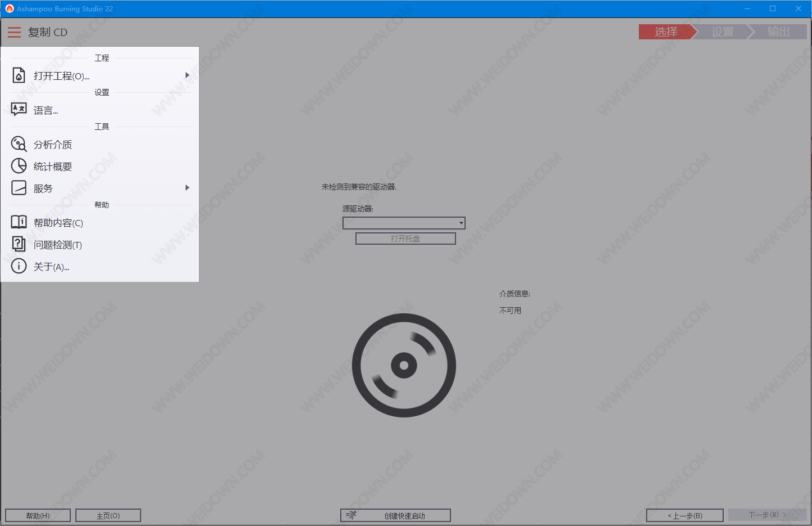Click the Statistics Overview (统计概要) pie icon
The image size is (812, 526).
(19, 165)
